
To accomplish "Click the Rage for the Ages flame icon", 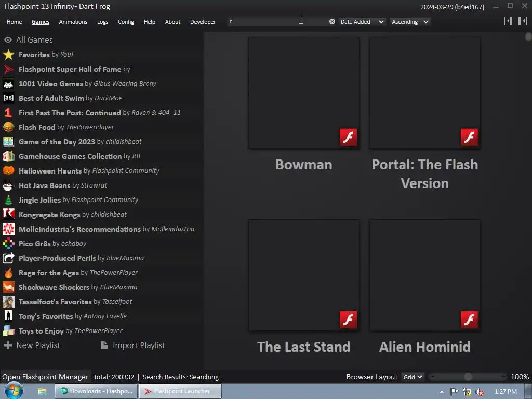I will pos(8,273).
